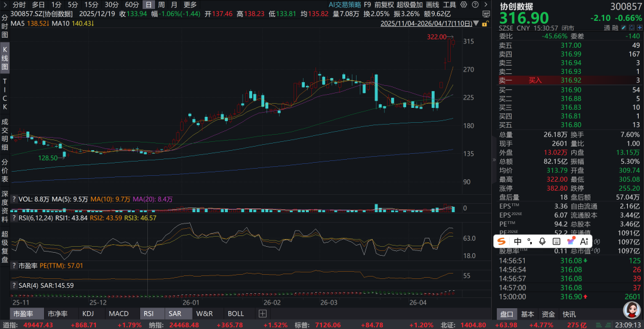Image resolution: width=644 pixels, height=329 pixels.
Task: Open the virtual assistant avatar
Action: (x=631, y=309)
